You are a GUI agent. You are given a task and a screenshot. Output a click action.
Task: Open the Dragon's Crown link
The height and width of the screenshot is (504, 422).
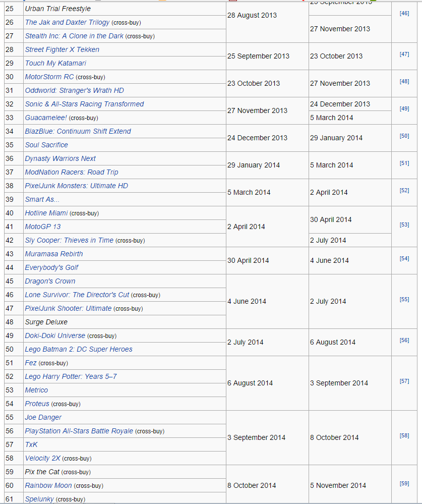tap(50, 281)
